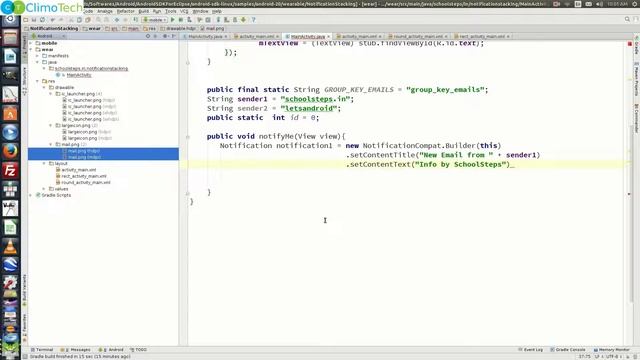Image resolution: width=640 pixels, height=360 pixels.
Task: Expand the values folder
Action: [44, 189]
